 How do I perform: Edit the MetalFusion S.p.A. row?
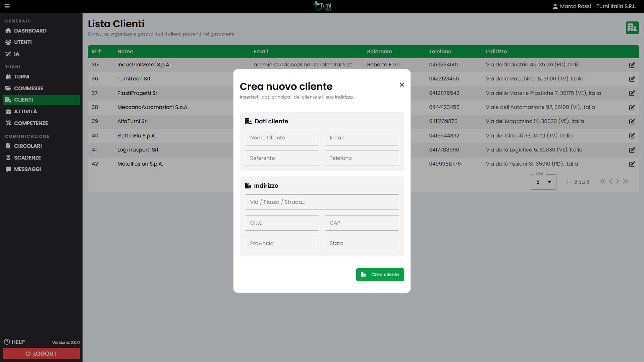632,164
